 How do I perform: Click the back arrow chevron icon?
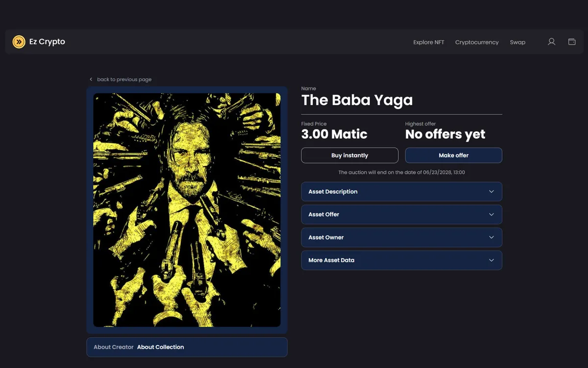91,79
